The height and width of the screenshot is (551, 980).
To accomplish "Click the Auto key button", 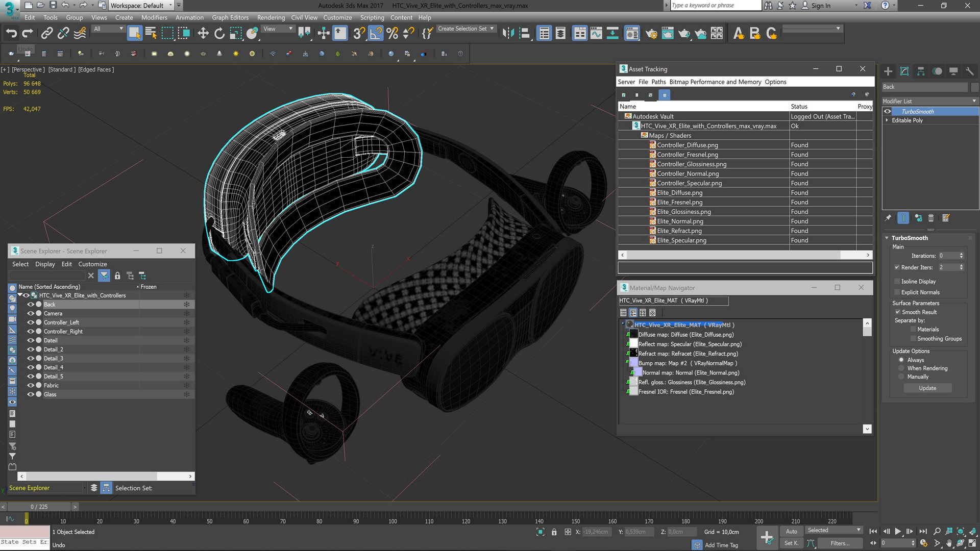I will click(791, 532).
